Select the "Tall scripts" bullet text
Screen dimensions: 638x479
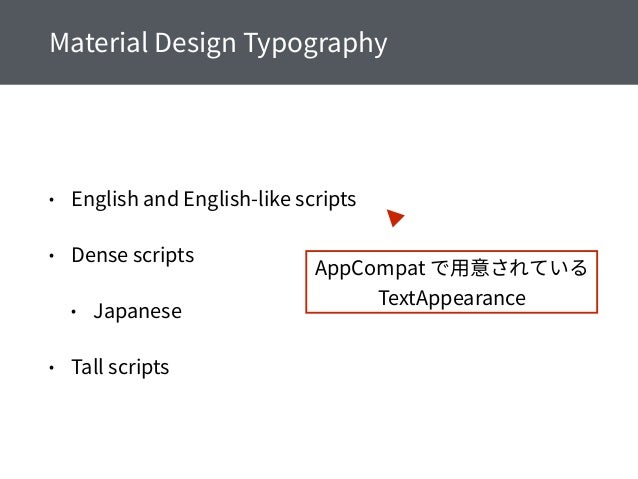coord(120,367)
